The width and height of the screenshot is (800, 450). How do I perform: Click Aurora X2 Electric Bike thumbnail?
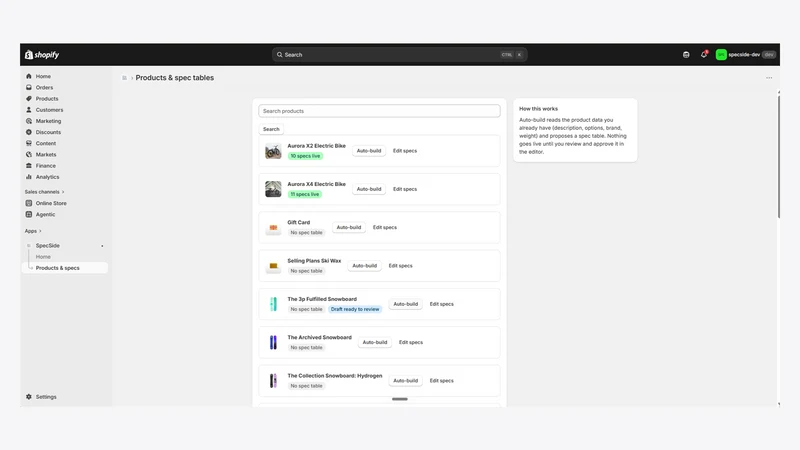(273, 151)
